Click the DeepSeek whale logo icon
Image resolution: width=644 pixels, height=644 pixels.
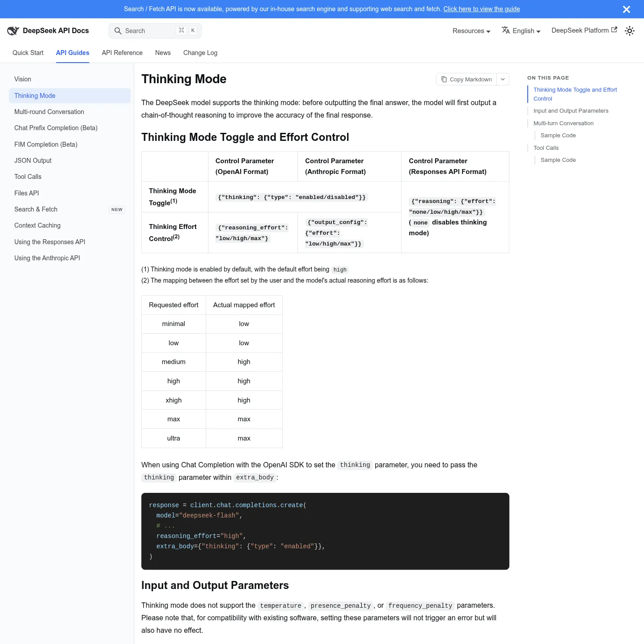coord(13,30)
